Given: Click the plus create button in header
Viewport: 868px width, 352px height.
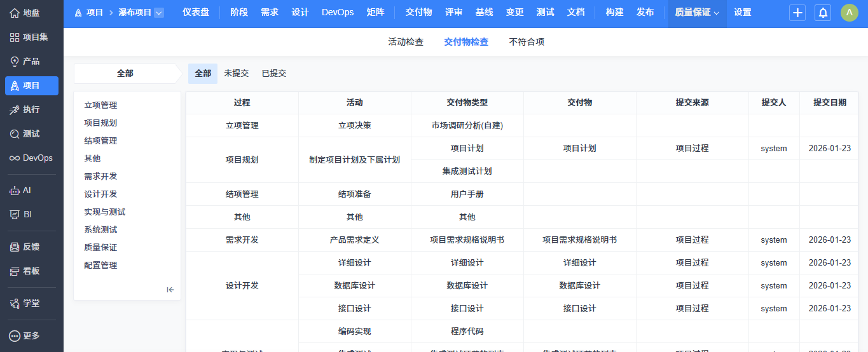Looking at the screenshot, I should click(797, 13).
